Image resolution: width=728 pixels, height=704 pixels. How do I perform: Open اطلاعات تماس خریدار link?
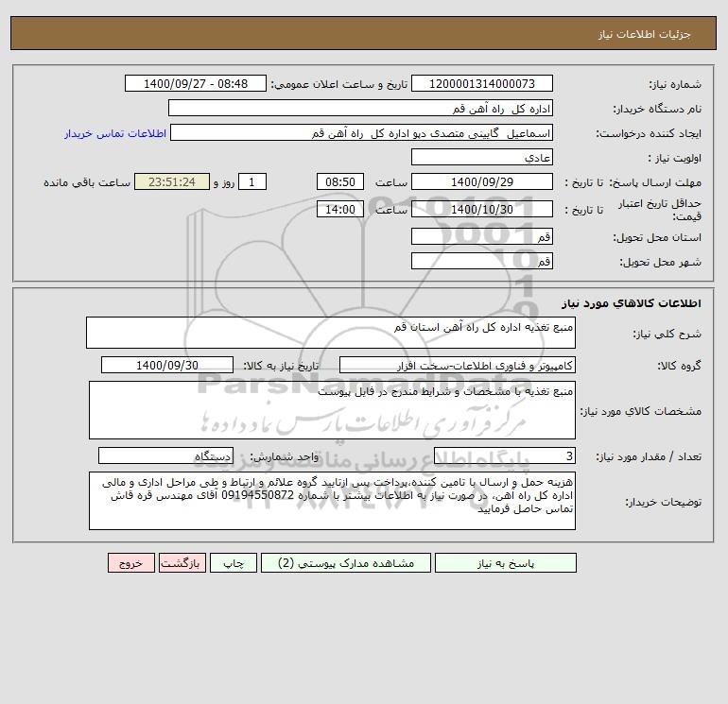coord(115,133)
